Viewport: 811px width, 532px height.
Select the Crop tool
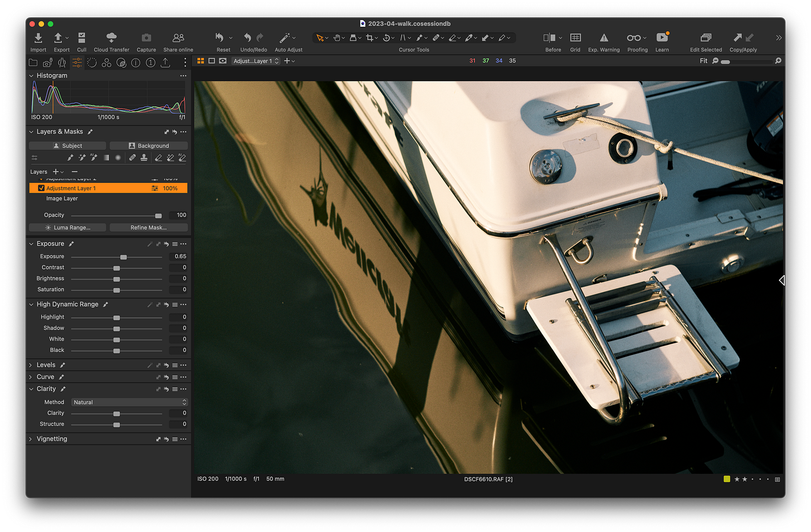(370, 37)
